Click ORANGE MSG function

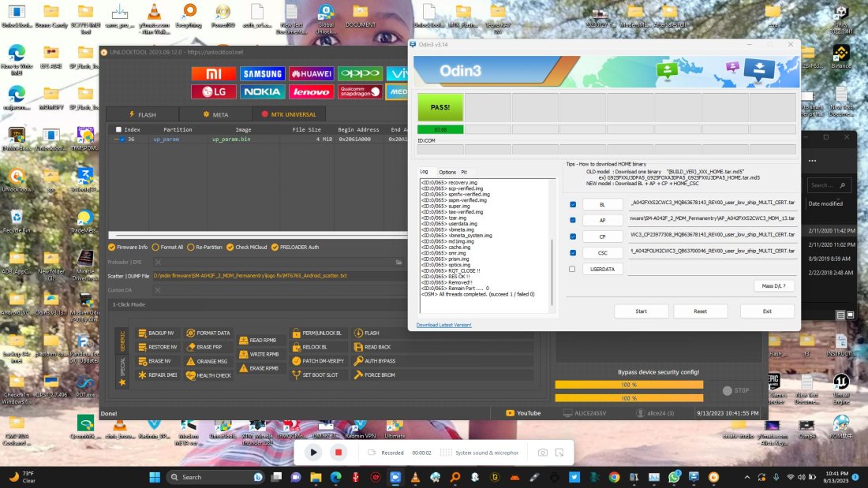click(x=207, y=361)
